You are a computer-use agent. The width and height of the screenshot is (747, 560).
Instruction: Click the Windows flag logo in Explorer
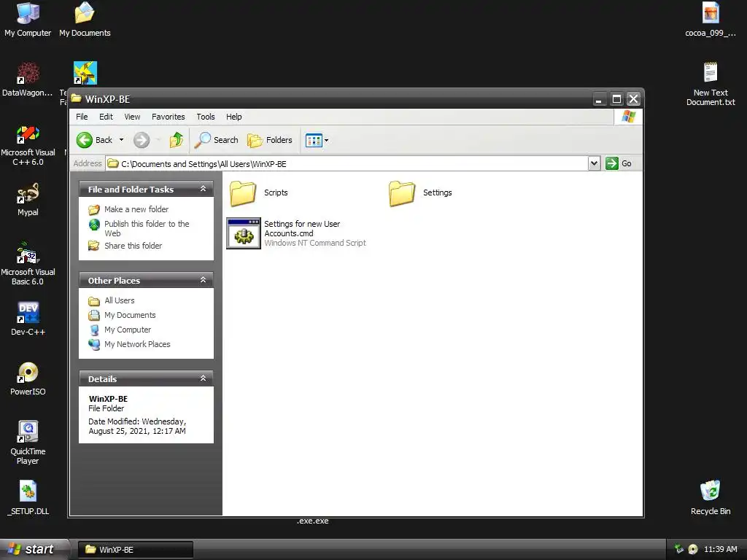[628, 116]
